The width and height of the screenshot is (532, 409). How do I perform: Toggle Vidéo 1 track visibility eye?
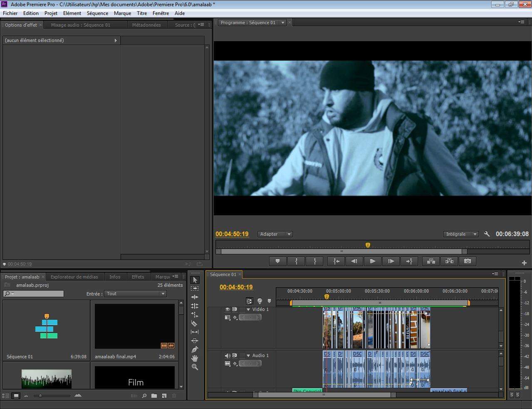click(227, 309)
